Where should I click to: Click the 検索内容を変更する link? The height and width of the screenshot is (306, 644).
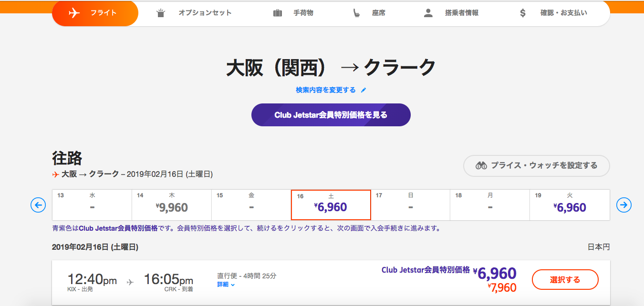click(x=325, y=90)
